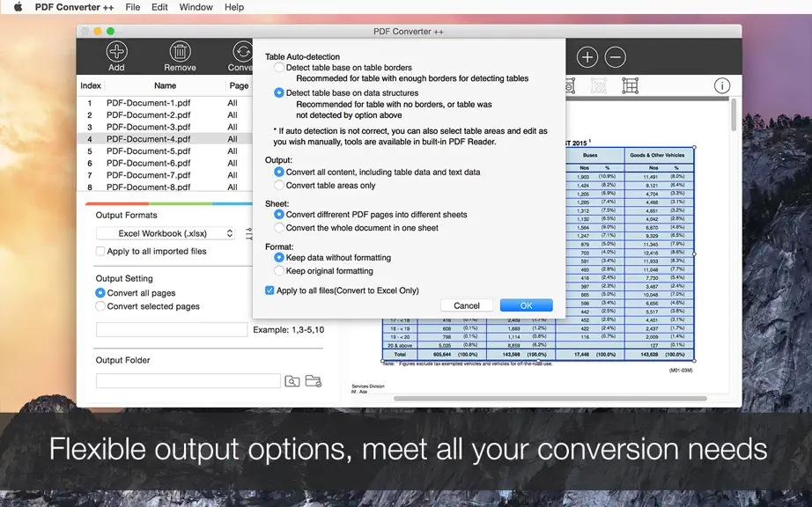Click the selected page range input field

(172, 329)
